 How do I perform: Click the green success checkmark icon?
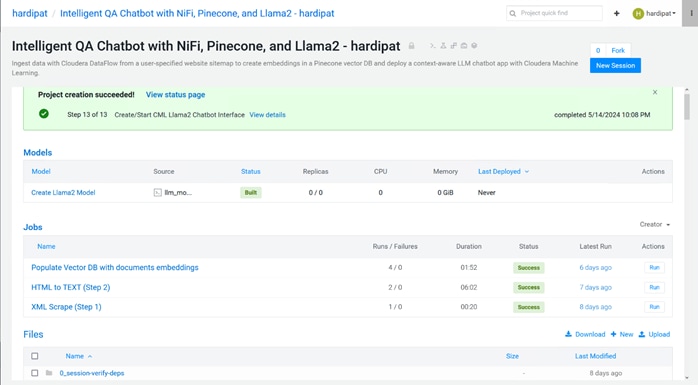point(44,114)
